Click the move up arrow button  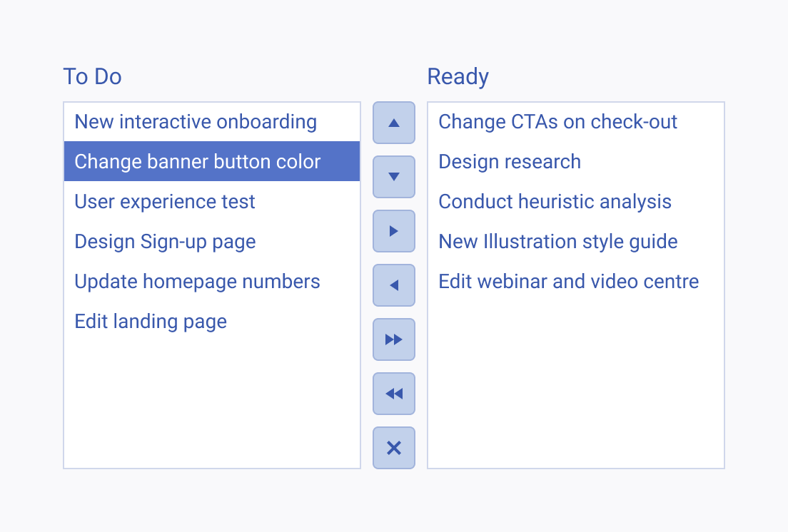[x=394, y=123]
